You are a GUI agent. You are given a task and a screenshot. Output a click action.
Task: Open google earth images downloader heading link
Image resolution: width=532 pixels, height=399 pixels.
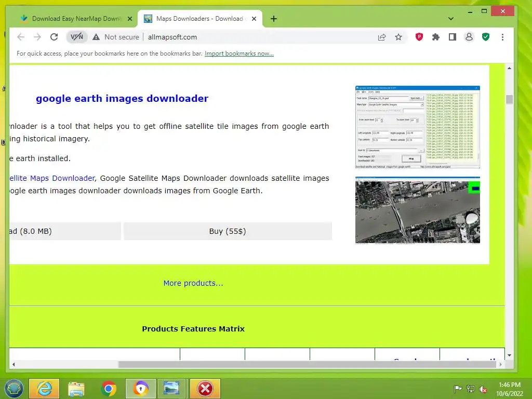click(122, 98)
